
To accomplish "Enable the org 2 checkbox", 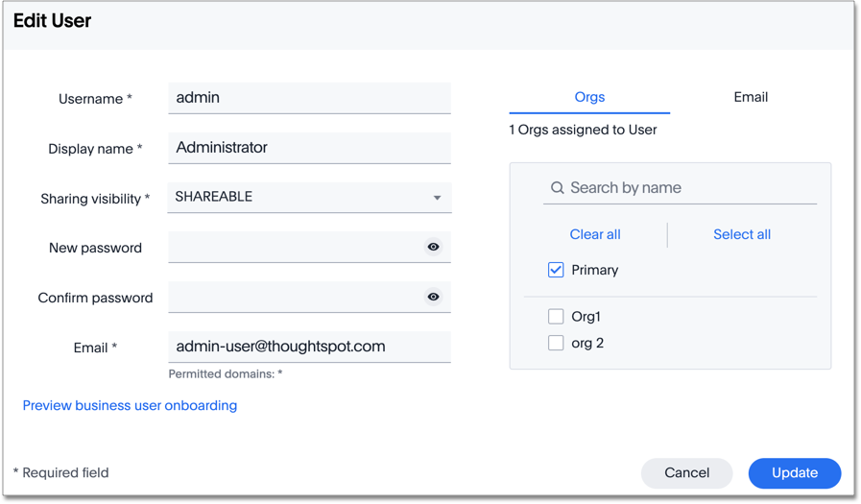I will click(x=556, y=343).
